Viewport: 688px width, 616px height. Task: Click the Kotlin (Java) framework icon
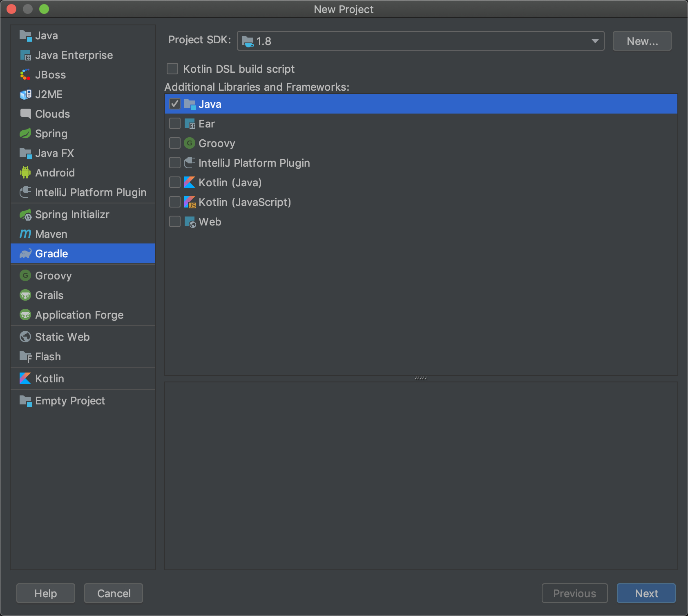pyautogui.click(x=190, y=183)
